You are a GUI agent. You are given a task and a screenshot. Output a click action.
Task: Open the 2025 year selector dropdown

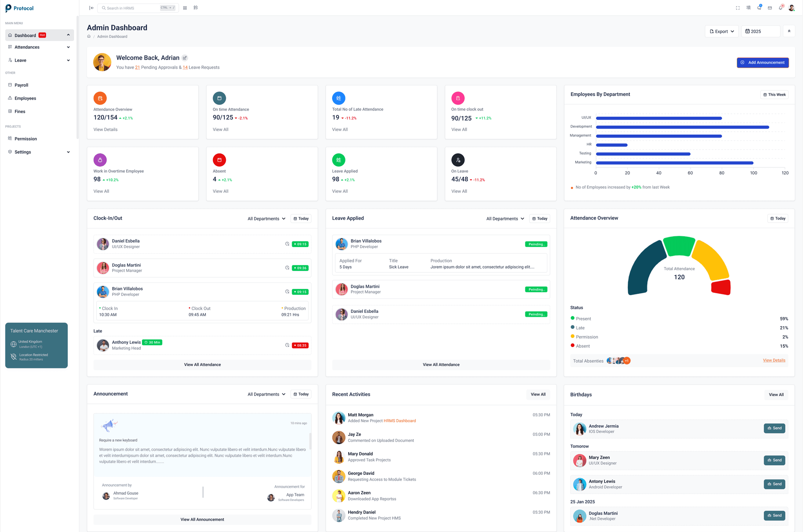pos(760,31)
